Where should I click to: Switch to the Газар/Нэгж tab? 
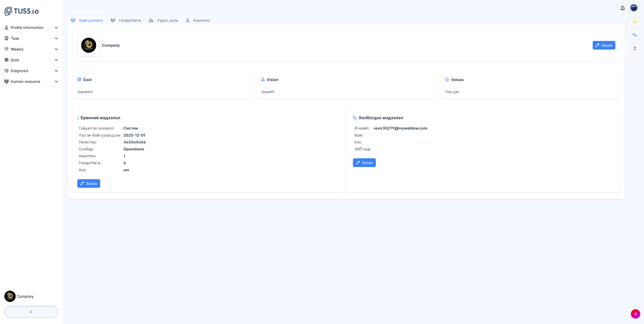[x=126, y=20]
